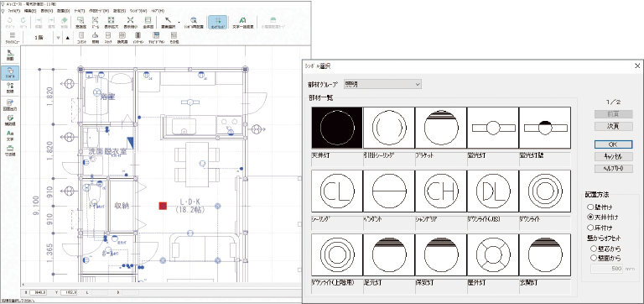Select the DL ダウンライト(JIS) symbol thumbnail
This screenshot has height=304, width=644.
pos(493,191)
